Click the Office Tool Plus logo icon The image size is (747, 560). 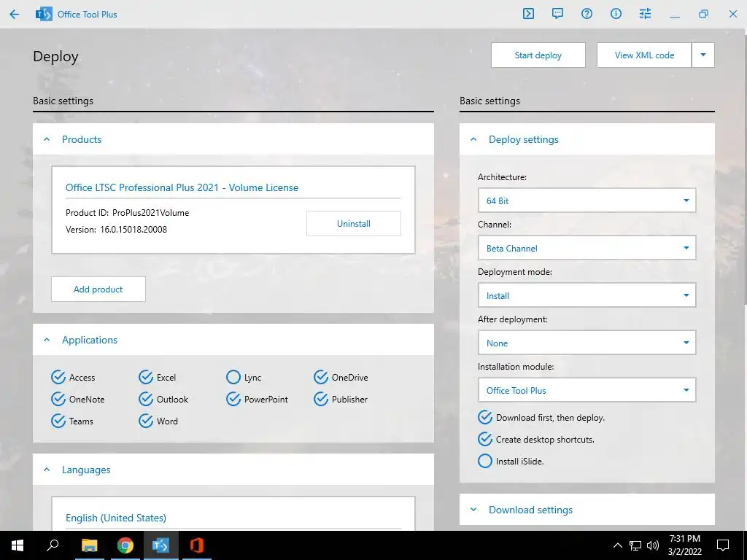click(x=44, y=15)
